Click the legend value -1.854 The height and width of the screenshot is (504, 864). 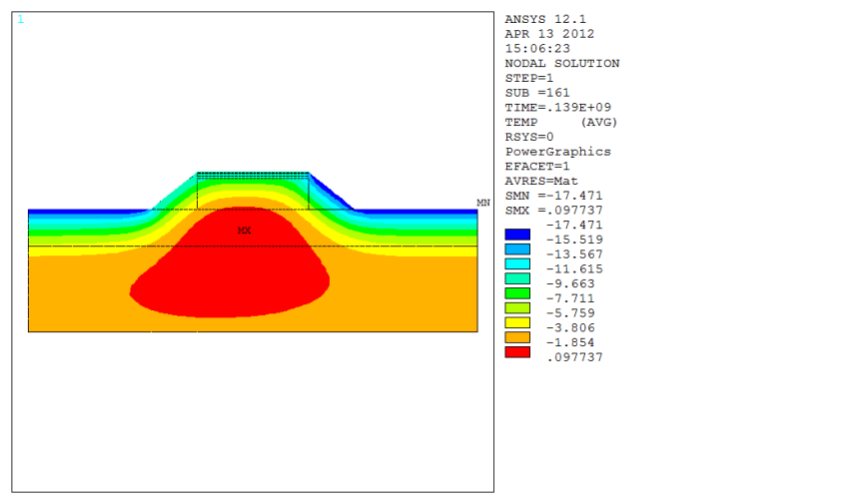pyautogui.click(x=569, y=342)
